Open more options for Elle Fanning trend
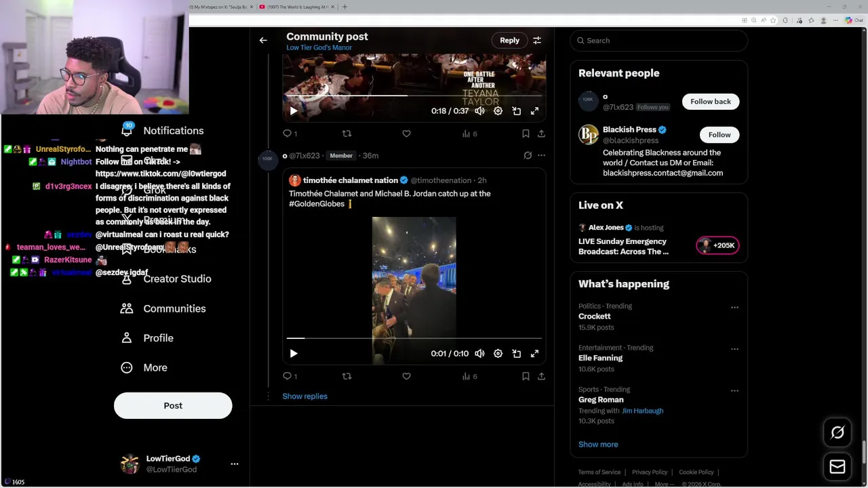This screenshot has width=868, height=488. pyautogui.click(x=734, y=349)
